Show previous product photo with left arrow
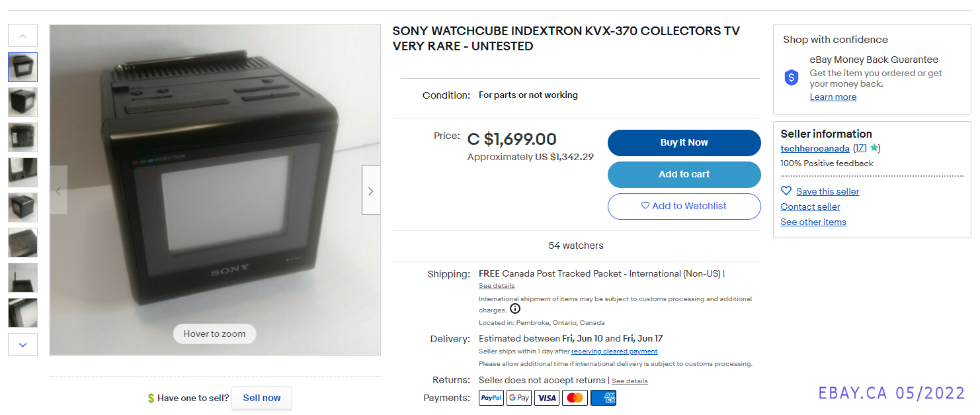This screenshot has width=980, height=415. pos(59,191)
